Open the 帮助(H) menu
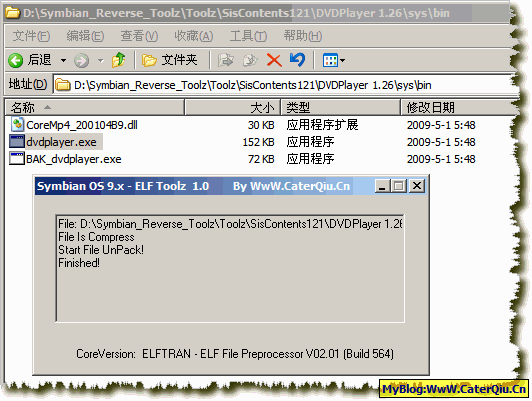The height and width of the screenshot is (401, 532). point(303,36)
